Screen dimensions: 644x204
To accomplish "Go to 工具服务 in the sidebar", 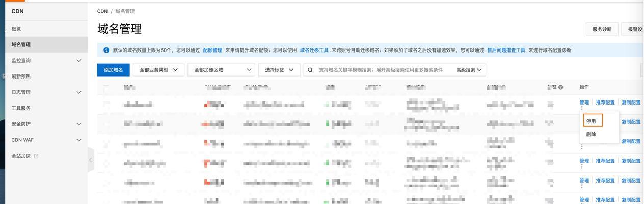I will (x=21, y=108).
